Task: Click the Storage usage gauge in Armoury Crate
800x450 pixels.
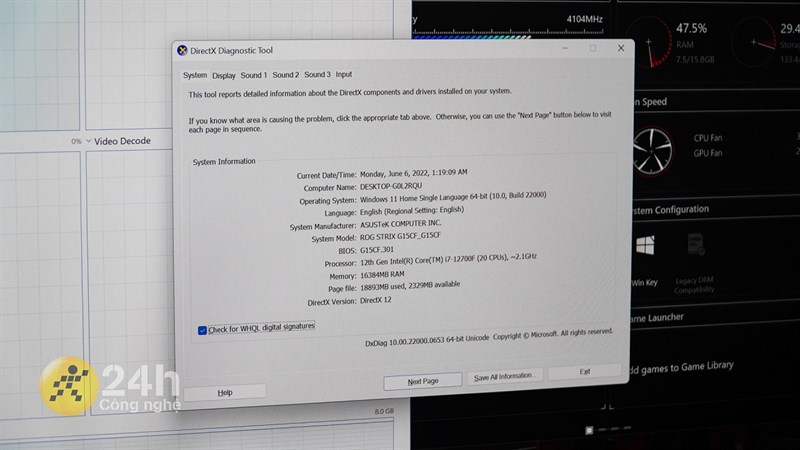Action: click(754, 43)
